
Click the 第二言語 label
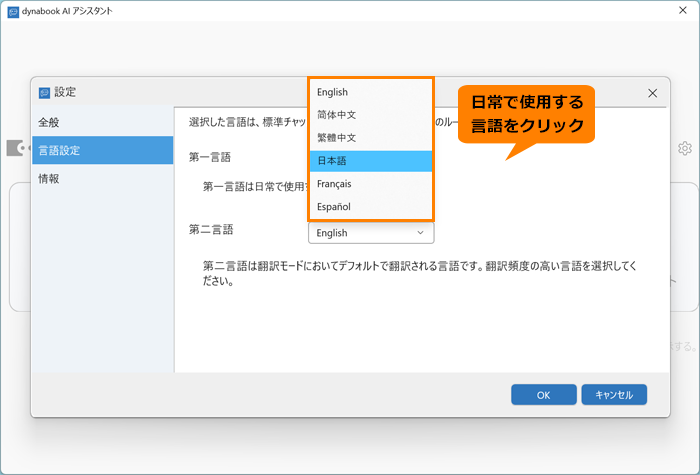click(x=211, y=229)
